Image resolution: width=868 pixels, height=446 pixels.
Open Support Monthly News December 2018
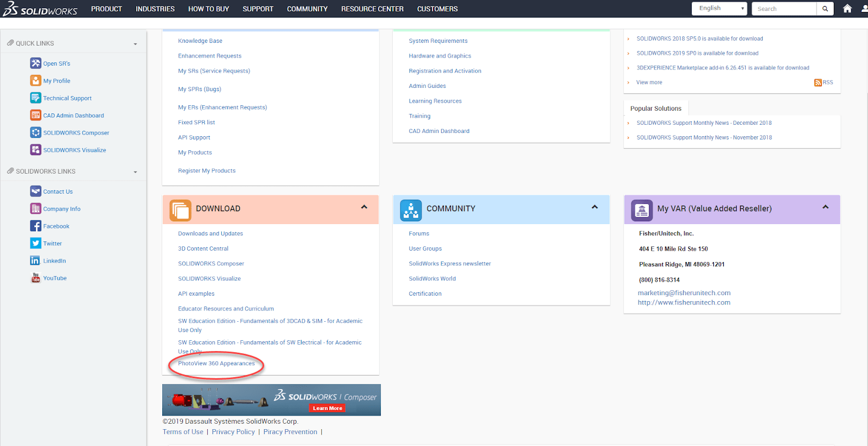704,123
